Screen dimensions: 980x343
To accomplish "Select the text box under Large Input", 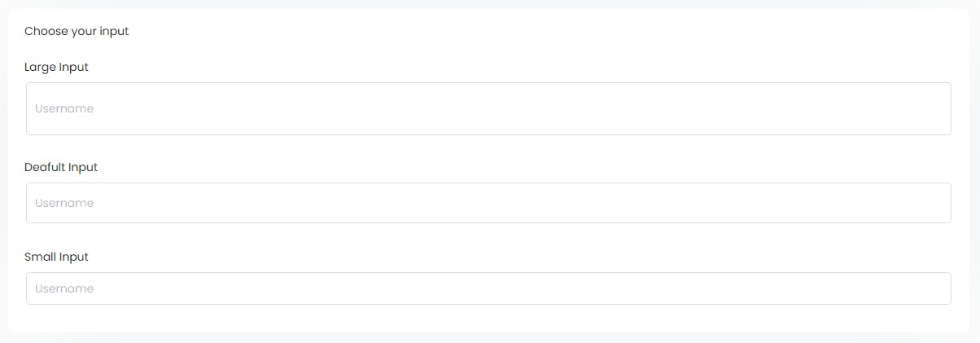I will click(x=489, y=108).
